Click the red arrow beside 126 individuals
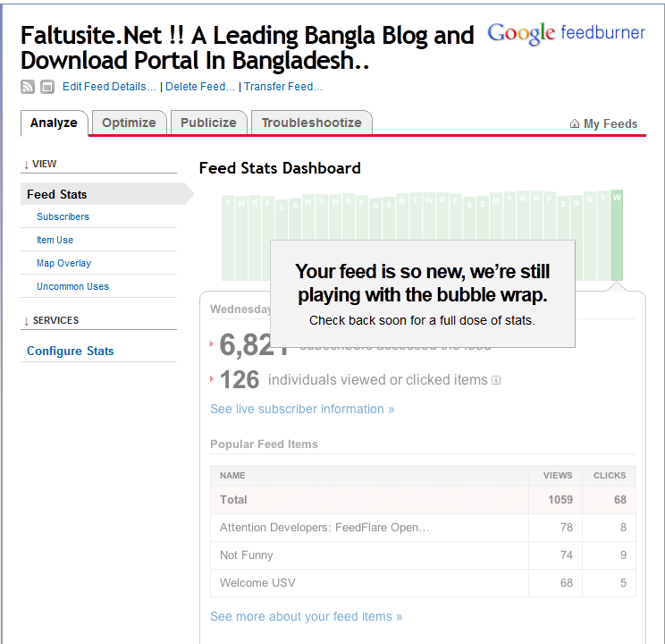665x644 pixels. (212, 379)
